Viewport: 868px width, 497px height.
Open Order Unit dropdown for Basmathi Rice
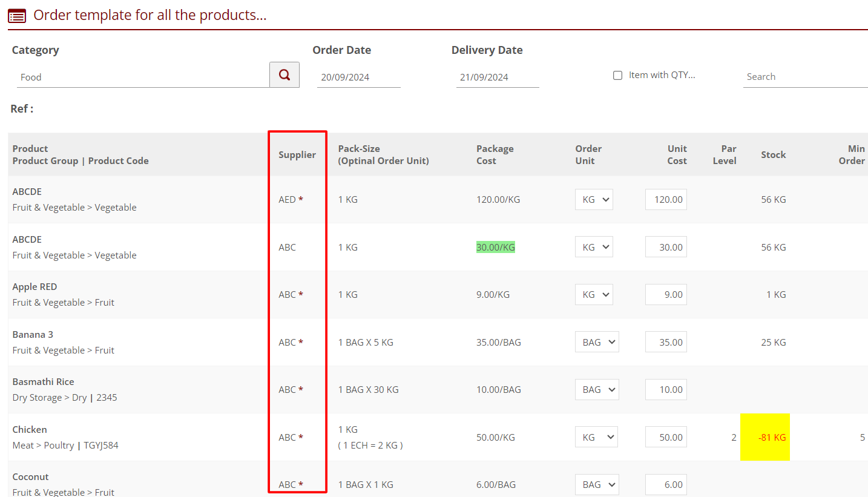point(596,390)
